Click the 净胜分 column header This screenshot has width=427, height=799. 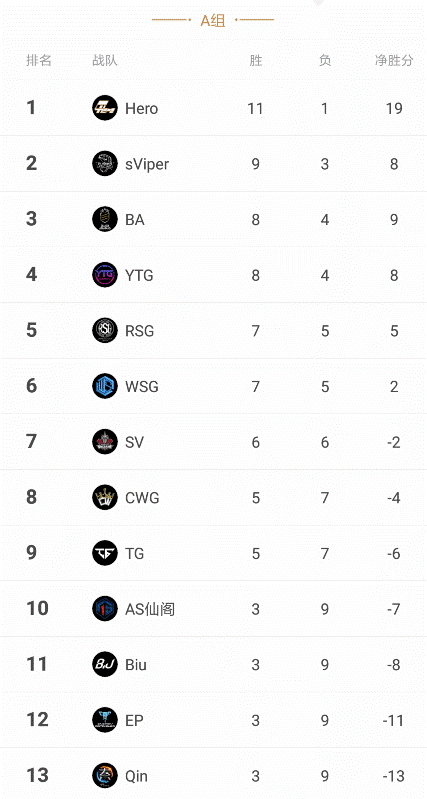[x=394, y=61]
